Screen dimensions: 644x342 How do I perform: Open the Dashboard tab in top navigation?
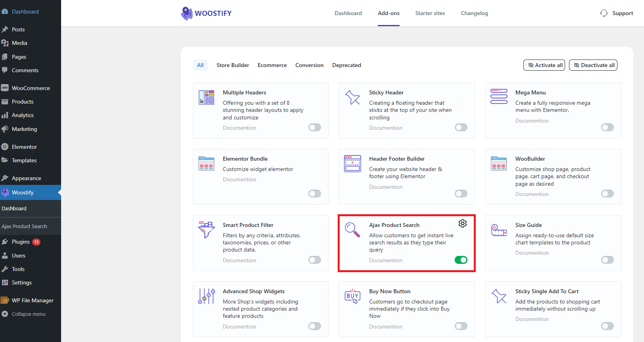coord(348,13)
